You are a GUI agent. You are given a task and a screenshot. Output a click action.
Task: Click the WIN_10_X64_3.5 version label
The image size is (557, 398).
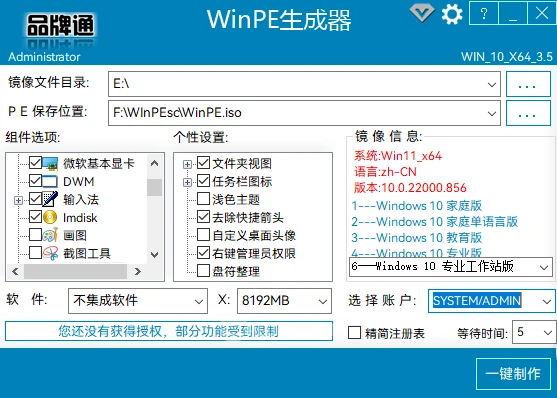pos(507,57)
